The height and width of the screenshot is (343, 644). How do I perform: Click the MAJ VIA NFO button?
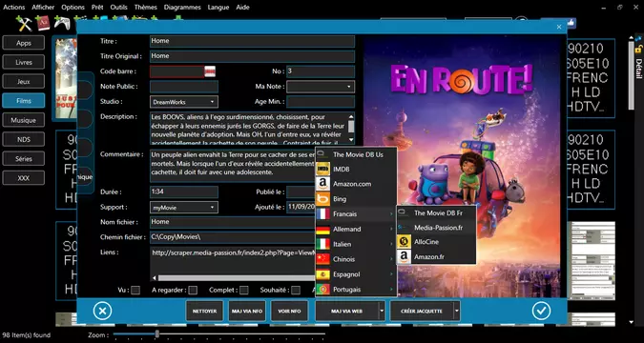point(247,311)
